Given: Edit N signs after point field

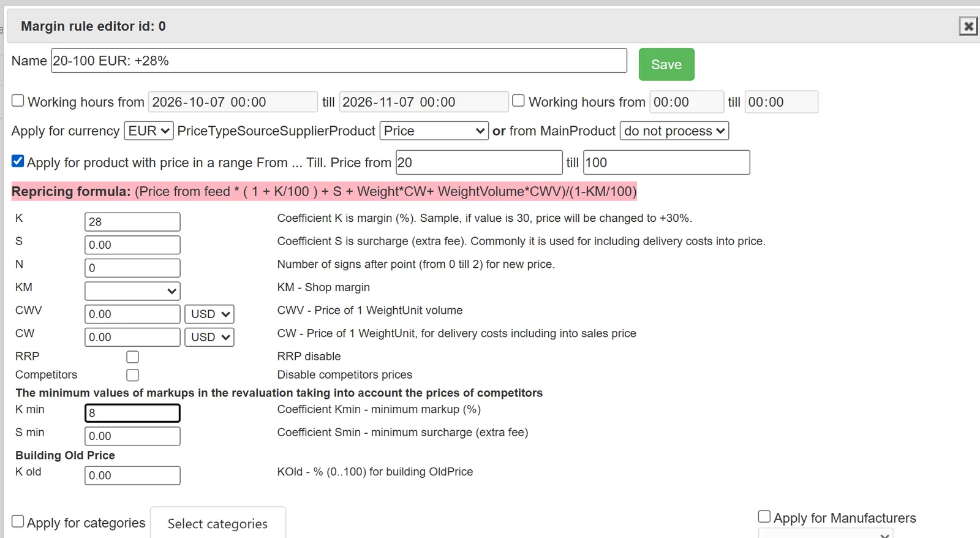Looking at the screenshot, I should pos(132,268).
